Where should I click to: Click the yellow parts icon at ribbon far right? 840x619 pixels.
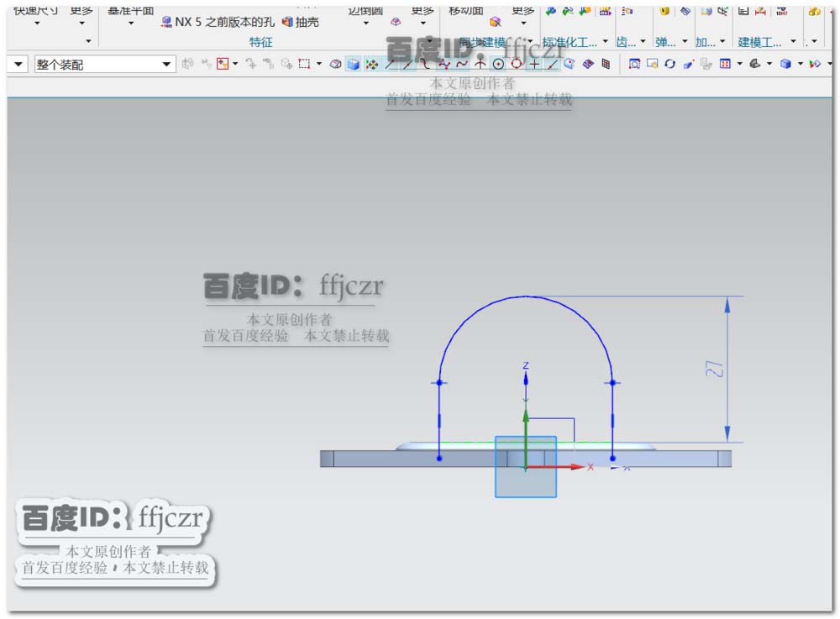815,11
